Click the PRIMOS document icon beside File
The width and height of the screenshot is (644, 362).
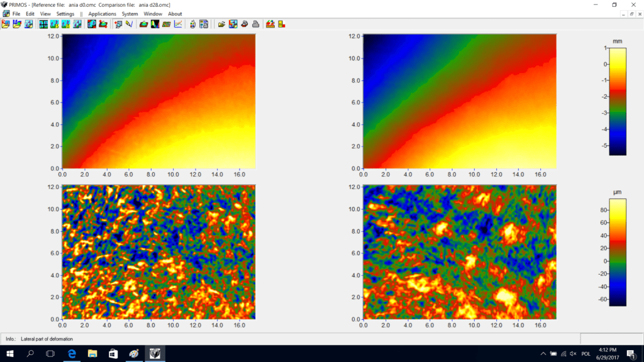tap(6, 14)
